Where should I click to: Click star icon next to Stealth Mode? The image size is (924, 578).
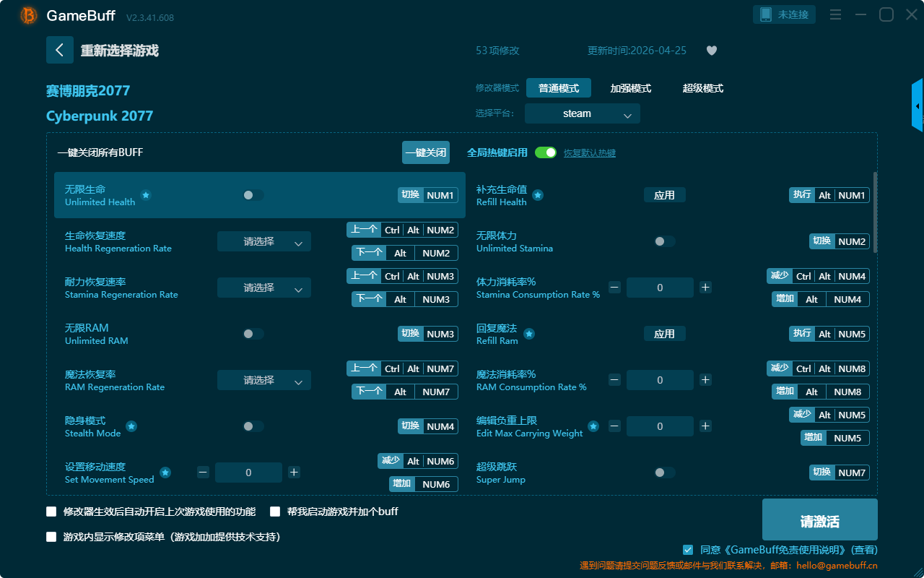point(131,426)
